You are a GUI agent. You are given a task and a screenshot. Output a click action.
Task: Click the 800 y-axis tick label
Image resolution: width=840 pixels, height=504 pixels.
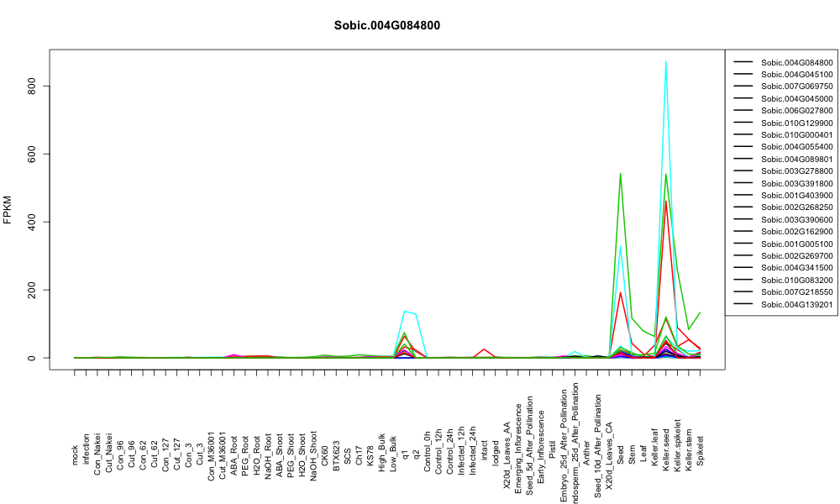click(x=32, y=86)
